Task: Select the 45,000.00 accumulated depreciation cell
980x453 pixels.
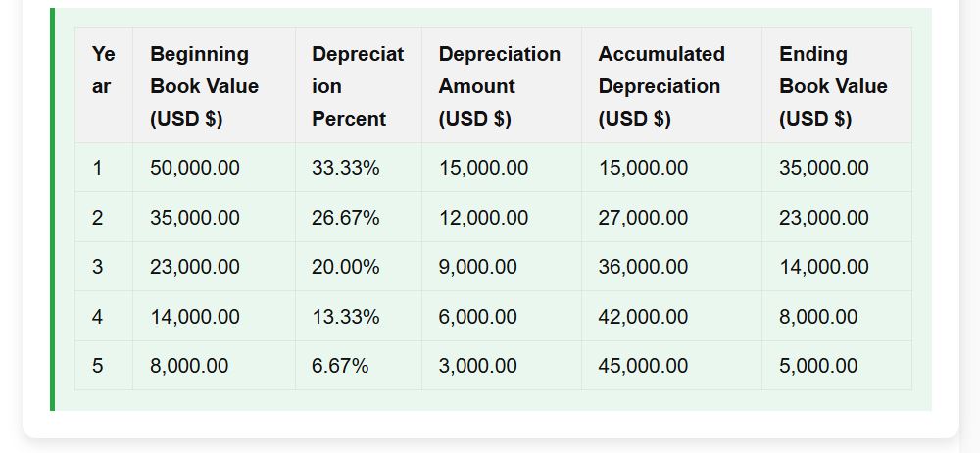Action: [x=671, y=366]
